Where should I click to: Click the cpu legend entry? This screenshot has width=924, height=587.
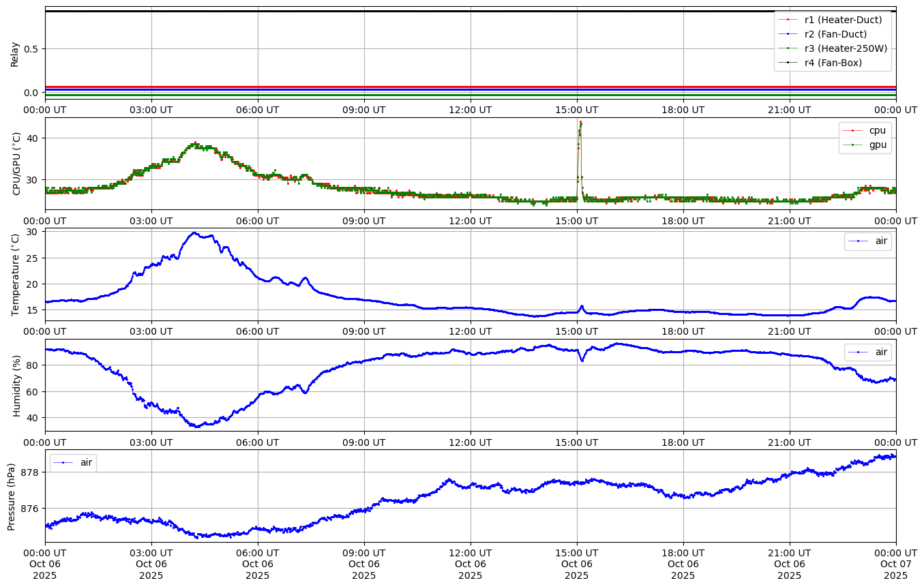coord(877,130)
